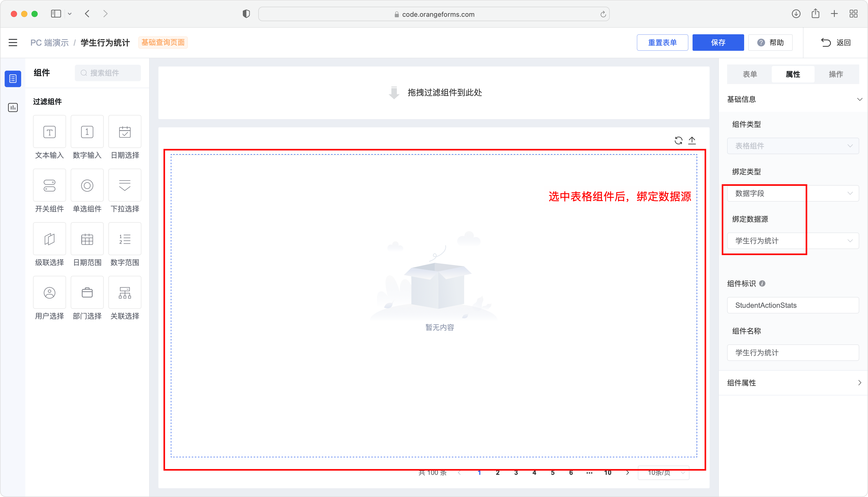Go to pagination page 3
Screen dimensions: 868x497
(x=516, y=473)
